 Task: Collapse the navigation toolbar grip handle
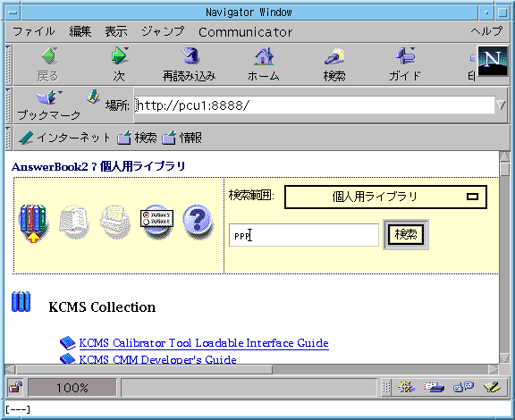click(x=9, y=64)
